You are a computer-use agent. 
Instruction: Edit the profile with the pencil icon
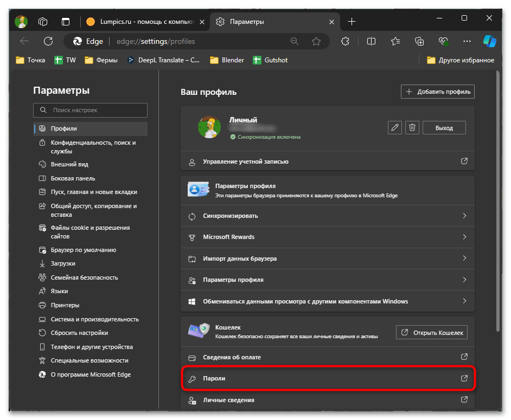[395, 128]
